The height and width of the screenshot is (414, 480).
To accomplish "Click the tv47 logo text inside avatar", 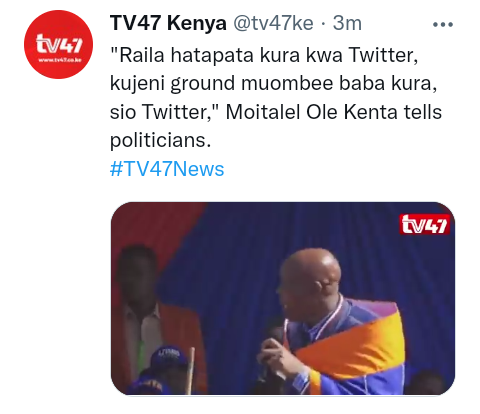I will pos(59,43).
